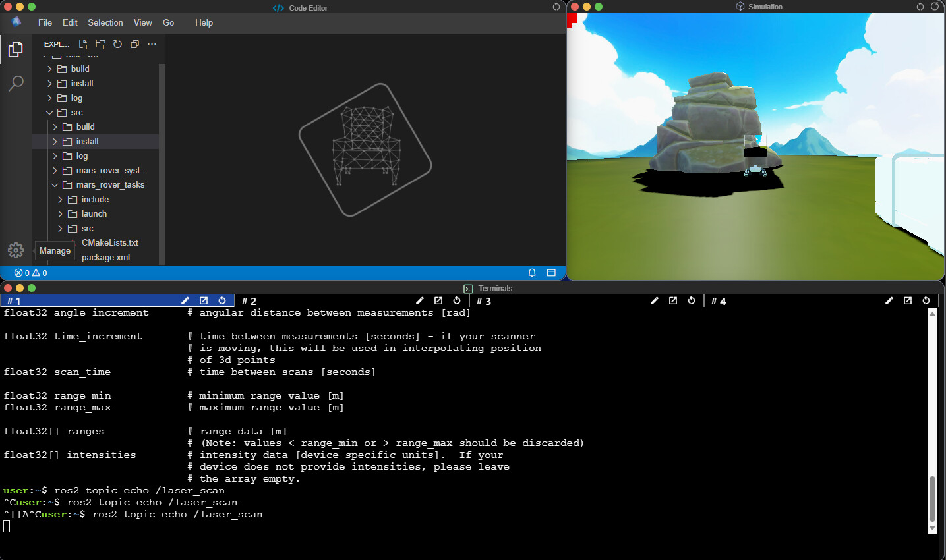Expand the include folder
The height and width of the screenshot is (560, 946).
tap(95, 200)
